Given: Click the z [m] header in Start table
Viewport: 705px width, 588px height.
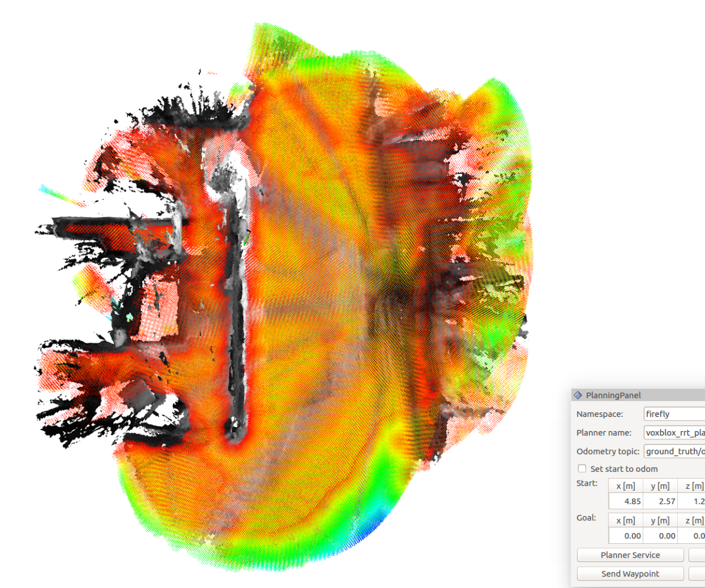Looking at the screenshot, I should pyautogui.click(x=691, y=486).
